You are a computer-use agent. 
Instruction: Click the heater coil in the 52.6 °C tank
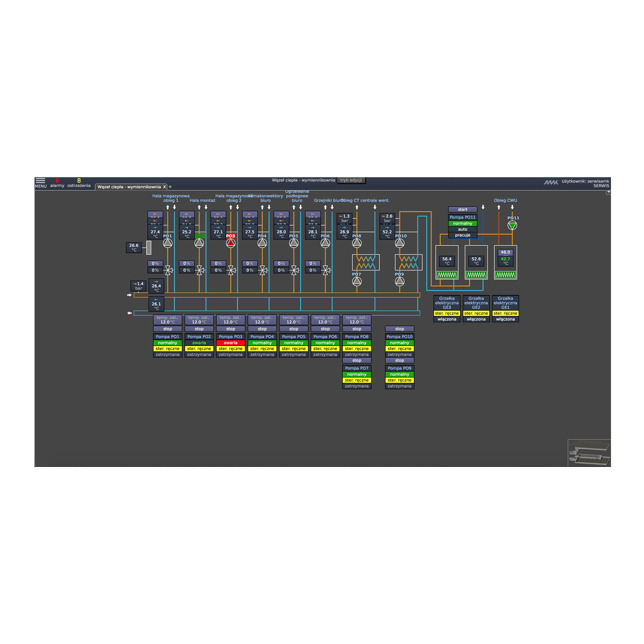coord(476,275)
